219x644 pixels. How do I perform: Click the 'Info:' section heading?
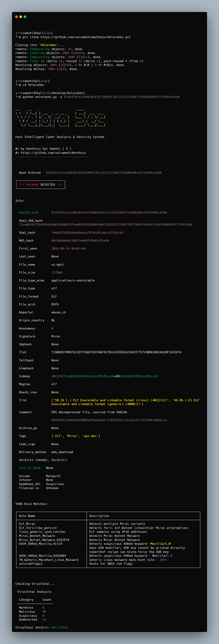[20, 201]
